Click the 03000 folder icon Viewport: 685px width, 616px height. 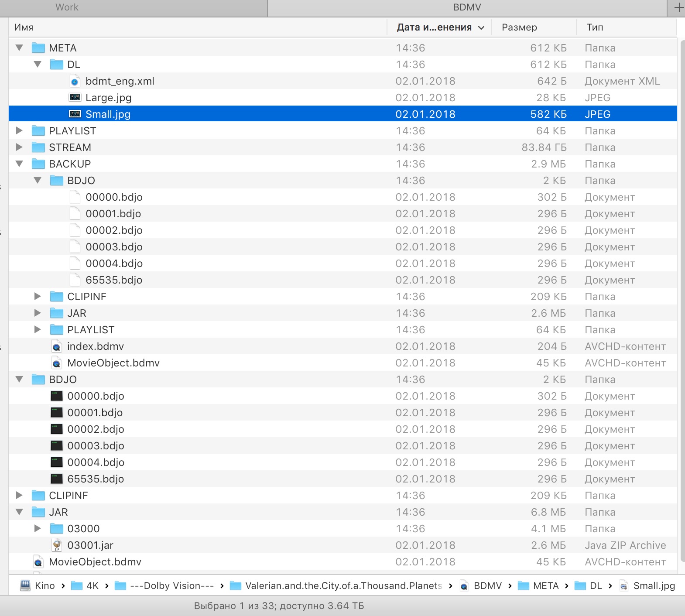57,529
